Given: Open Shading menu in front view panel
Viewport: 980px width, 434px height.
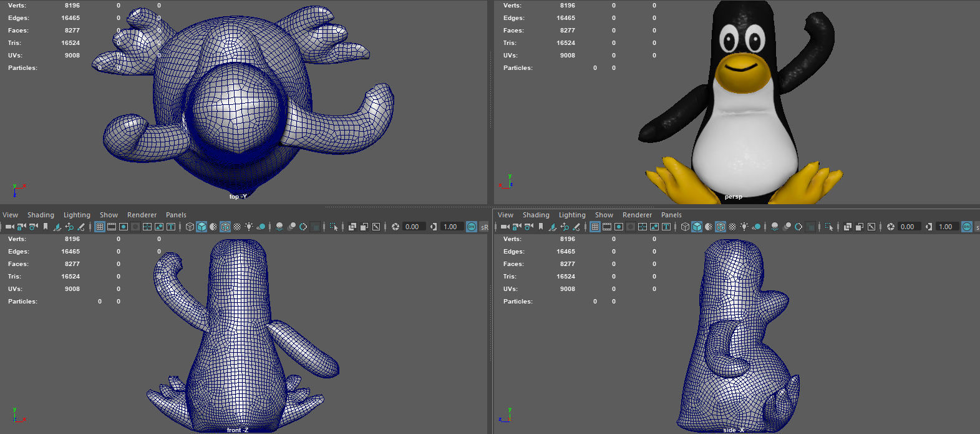Looking at the screenshot, I should point(41,215).
